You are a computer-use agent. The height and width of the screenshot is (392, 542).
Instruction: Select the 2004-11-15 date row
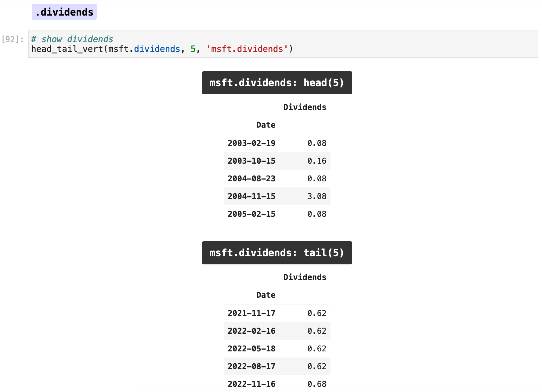277,196
